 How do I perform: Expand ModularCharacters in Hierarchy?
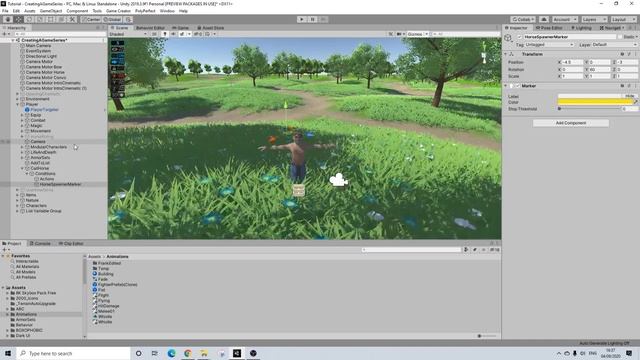tap(22, 147)
